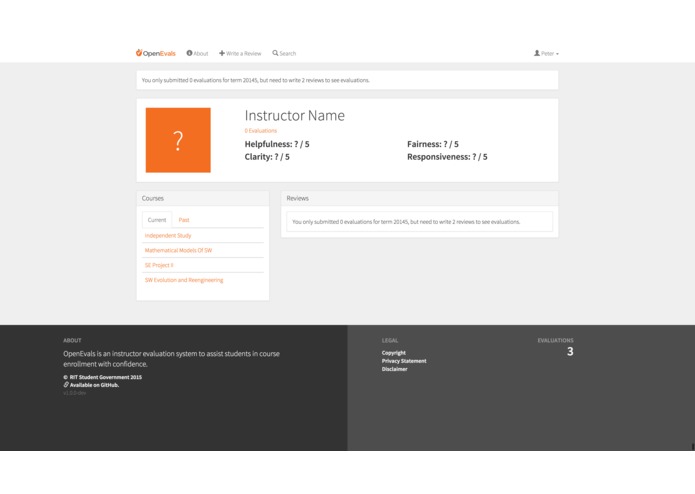The image size is (695, 494).
Task: Open Available on GitHub link
Action: coord(94,385)
